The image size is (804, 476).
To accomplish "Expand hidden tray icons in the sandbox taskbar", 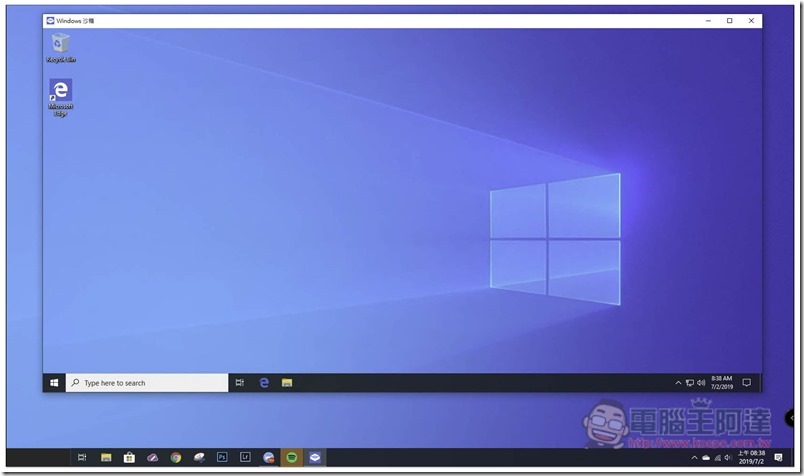I will (678, 383).
